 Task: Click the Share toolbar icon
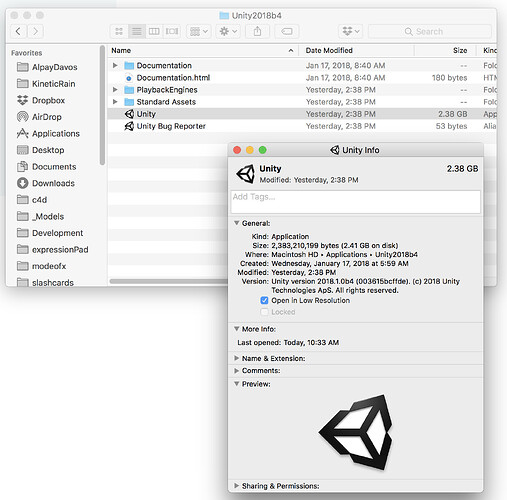257,32
